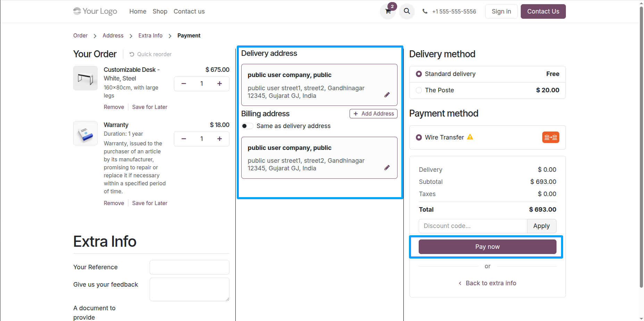The image size is (644, 321).
Task: Click the Your Logo image
Action: point(95,11)
